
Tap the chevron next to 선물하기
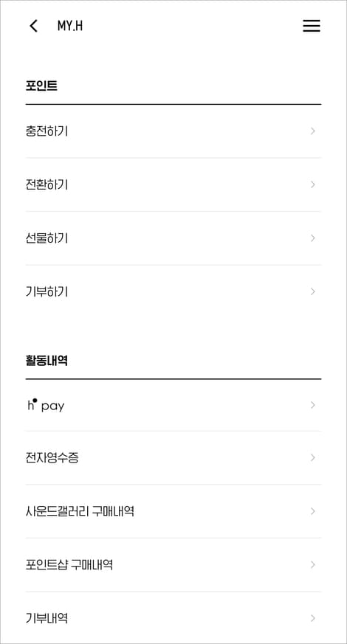[x=313, y=238]
